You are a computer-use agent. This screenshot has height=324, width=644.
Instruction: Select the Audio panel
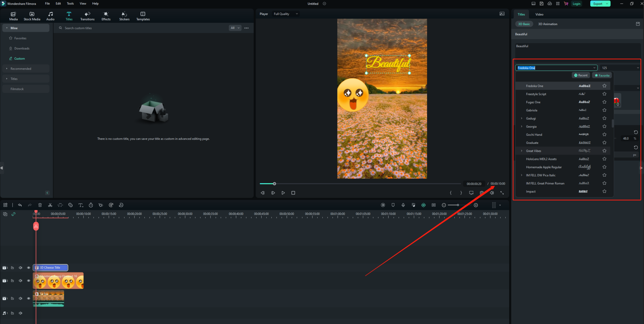(50, 16)
